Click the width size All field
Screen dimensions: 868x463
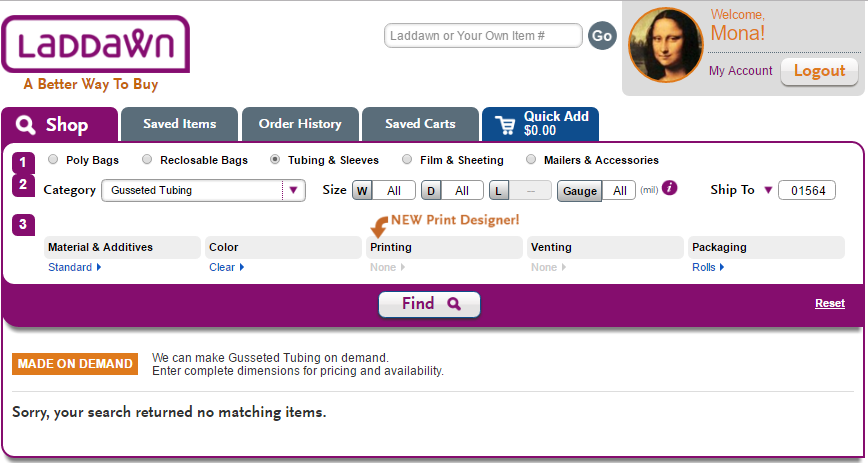394,191
